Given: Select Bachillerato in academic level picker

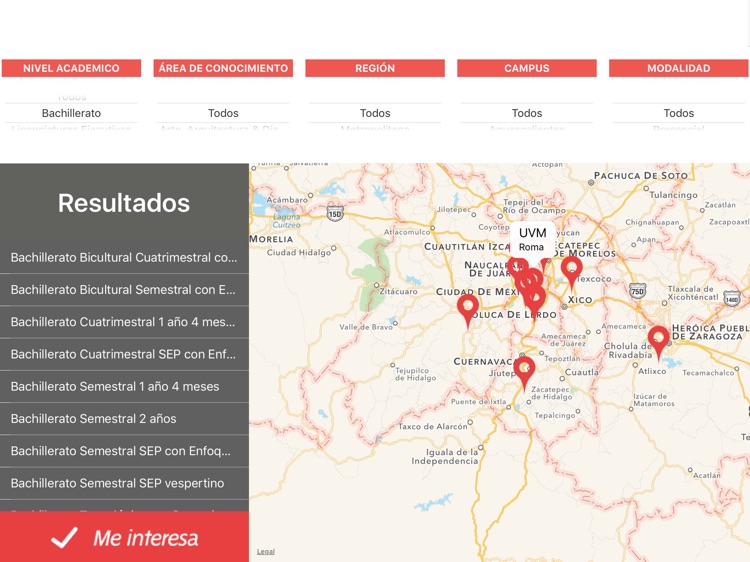Looking at the screenshot, I should (71, 113).
